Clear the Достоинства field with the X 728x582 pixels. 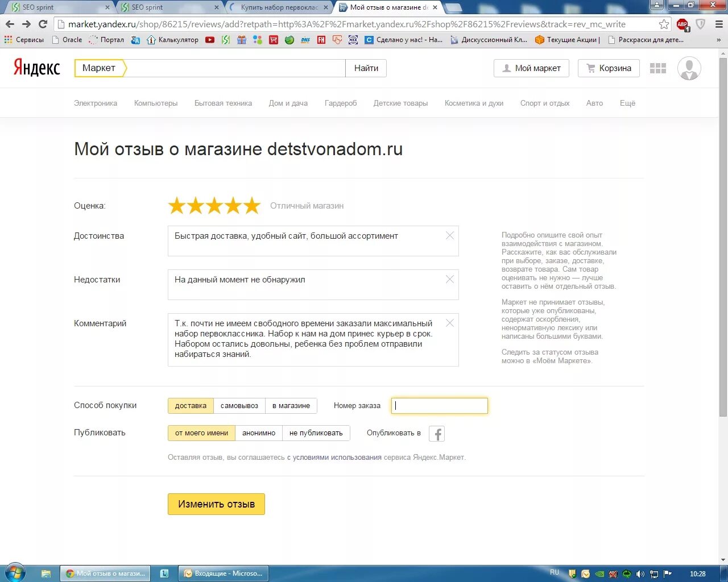(450, 235)
